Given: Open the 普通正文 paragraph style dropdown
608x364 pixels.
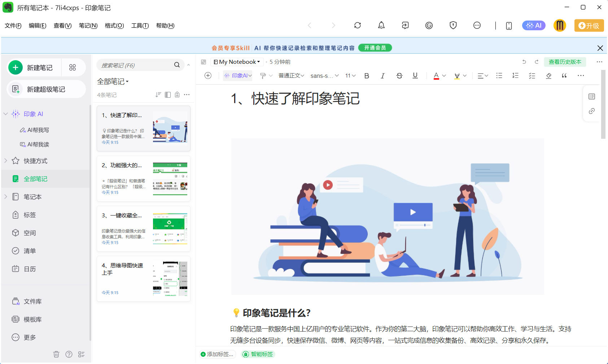Looking at the screenshot, I should (291, 75).
